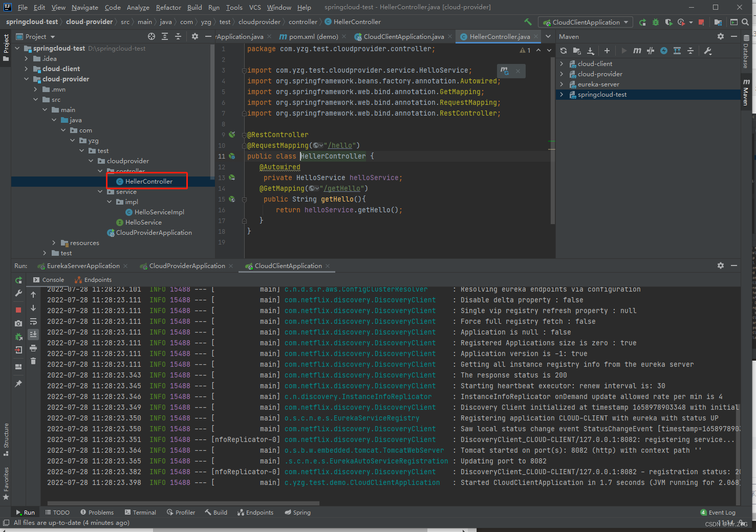Screen dimensions: 756x532
Task: Open the Project Structure toolbar icon
Action: 718,22
